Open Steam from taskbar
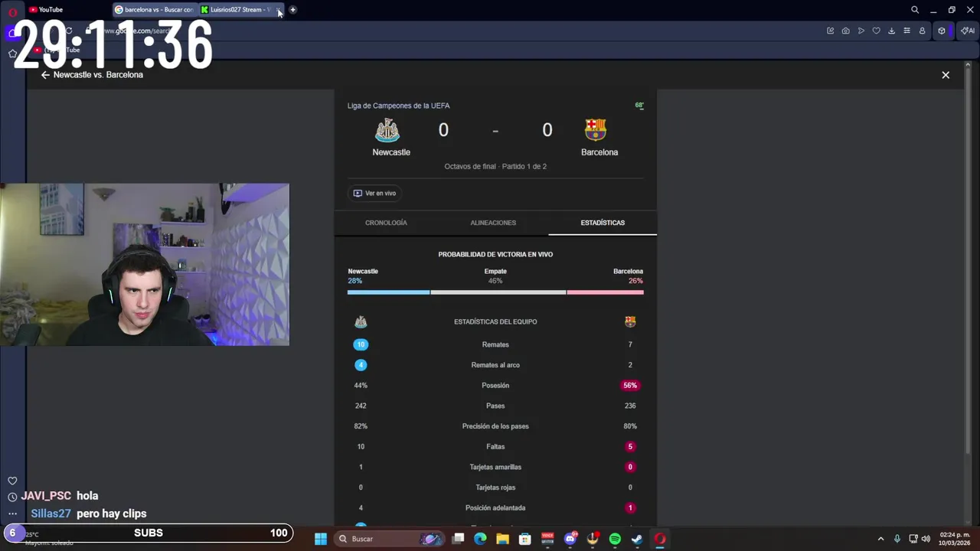 click(x=637, y=539)
